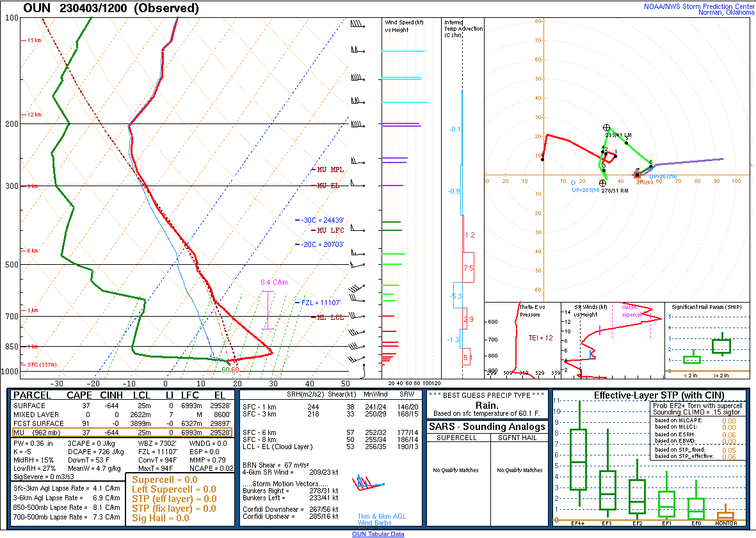Click the 'MidRH = 15%' value

(x=34, y=460)
